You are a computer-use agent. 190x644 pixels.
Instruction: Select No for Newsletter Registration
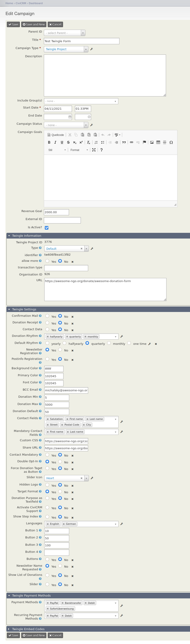(x=60, y=350)
